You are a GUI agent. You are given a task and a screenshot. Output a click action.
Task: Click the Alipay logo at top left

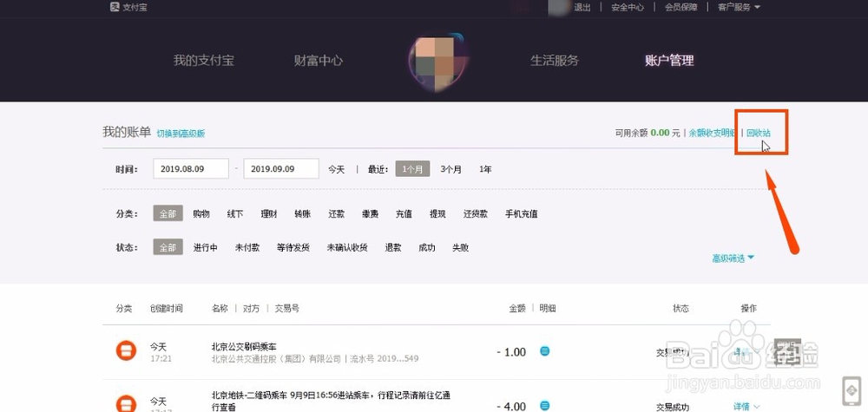click(x=128, y=7)
